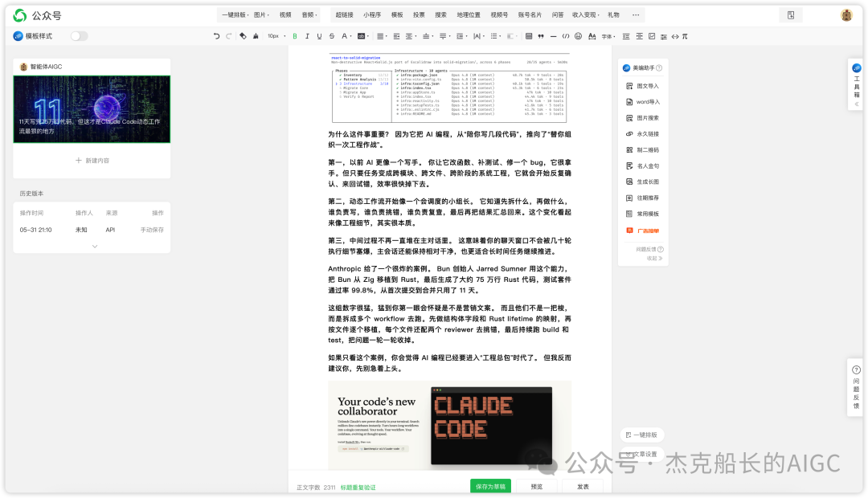Select the article cover thumbnail in left panel
This screenshot has width=868, height=498.
[x=92, y=109]
